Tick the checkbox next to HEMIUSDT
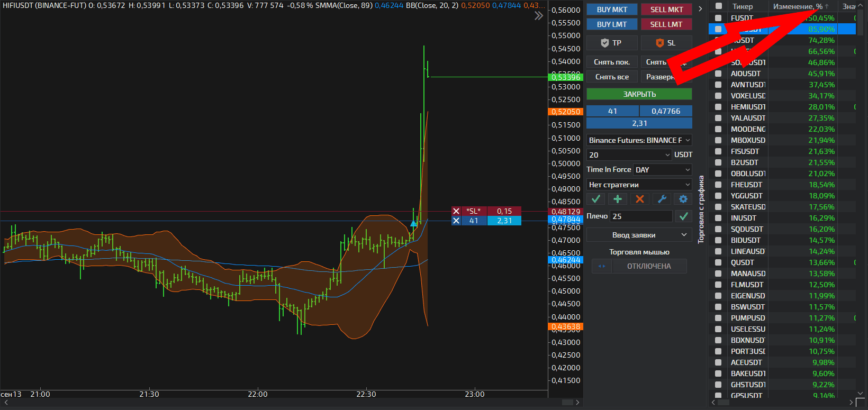The image size is (868, 410). pyautogui.click(x=718, y=107)
